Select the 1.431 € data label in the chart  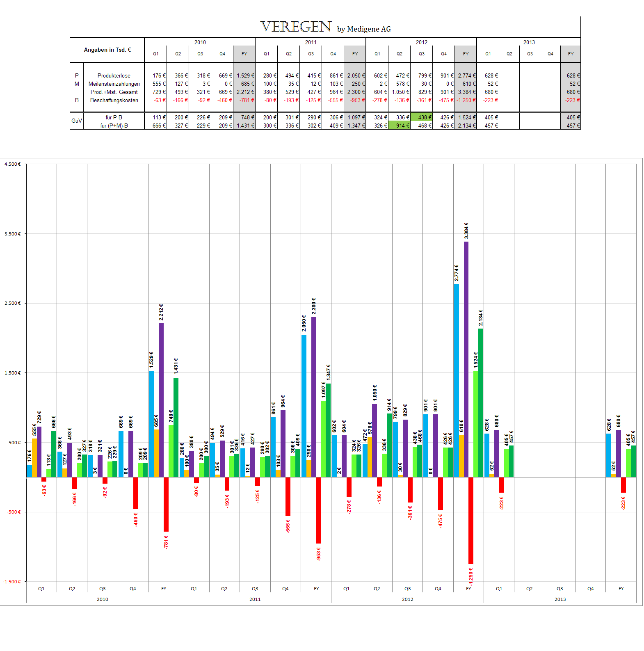tap(176, 366)
